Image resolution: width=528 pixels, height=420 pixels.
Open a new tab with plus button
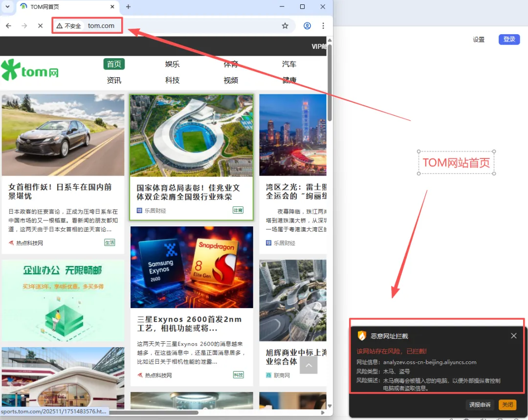pyautogui.click(x=129, y=7)
